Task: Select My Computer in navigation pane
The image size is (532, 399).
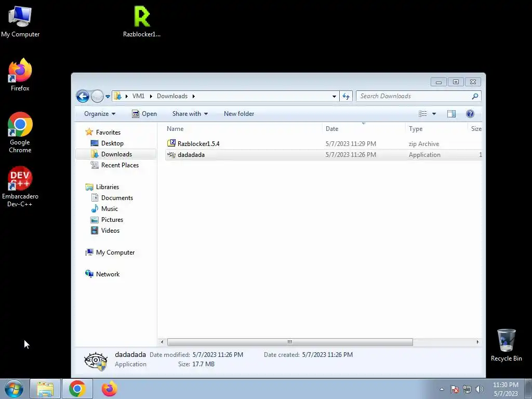Action: [x=115, y=252]
